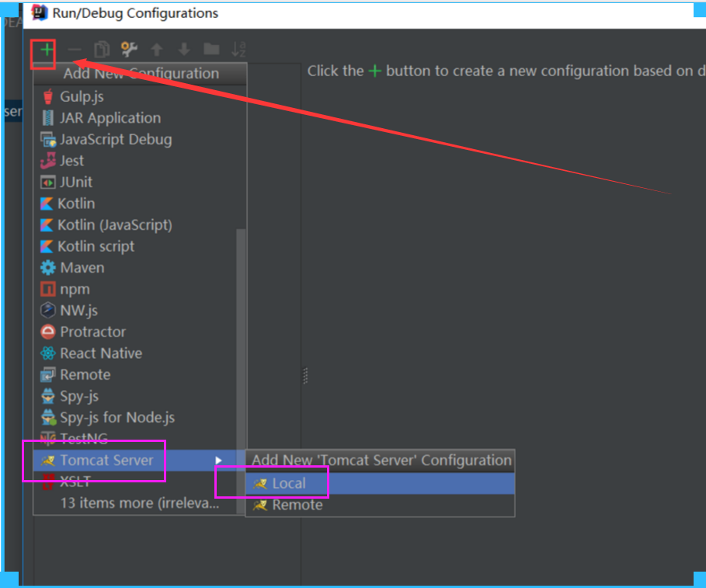The height and width of the screenshot is (588, 706).
Task: Click the Jest jester-shoe icon
Action: click(x=47, y=161)
